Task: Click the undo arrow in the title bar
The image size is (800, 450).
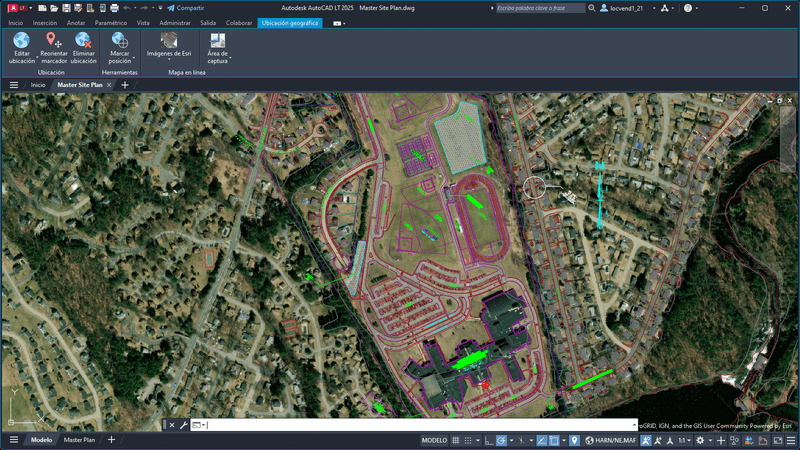Action: [127, 8]
